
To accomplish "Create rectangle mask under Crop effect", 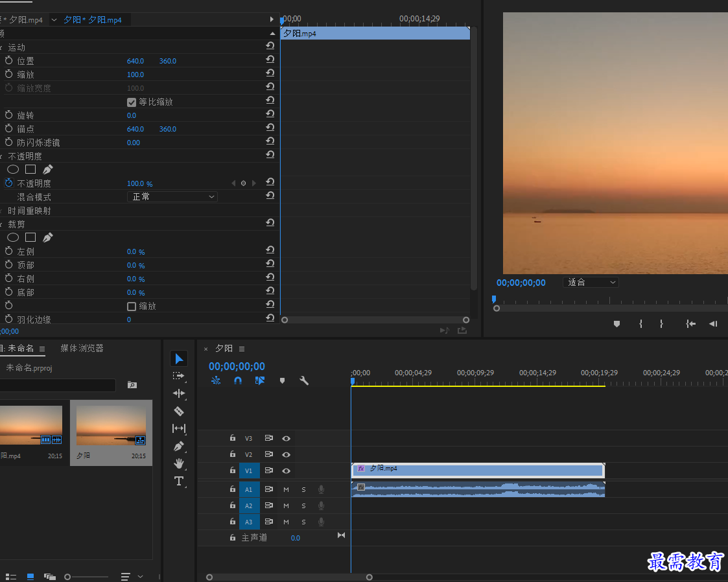I will [30, 238].
